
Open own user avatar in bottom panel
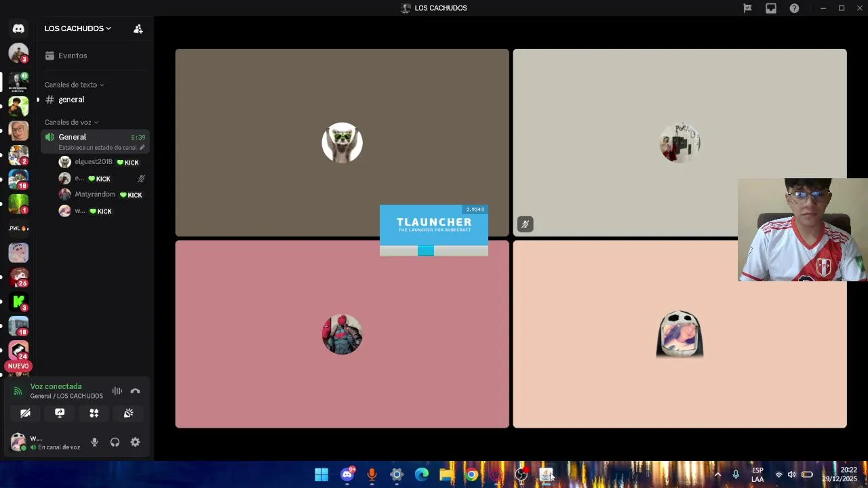[x=18, y=442]
